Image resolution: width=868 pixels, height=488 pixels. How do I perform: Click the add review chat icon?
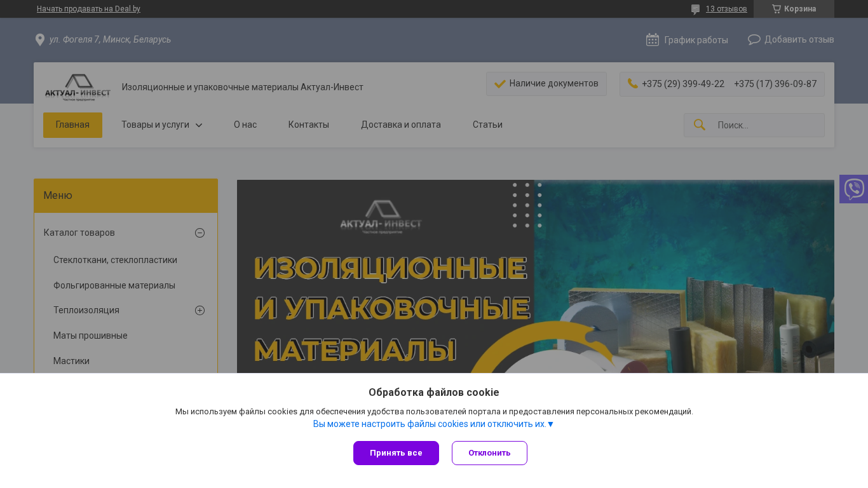(754, 39)
